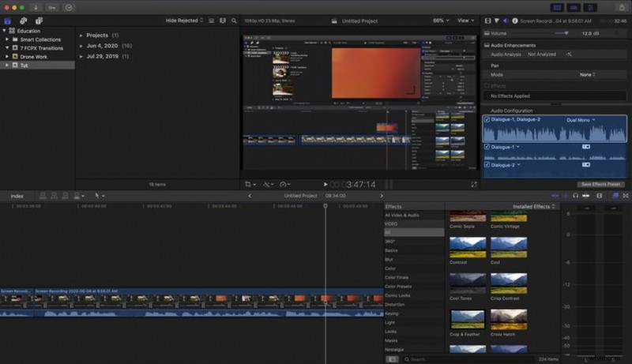Viewport: 632px width, 364px height.
Task: Click the audio analysis magic wand icon
Action: [569, 54]
